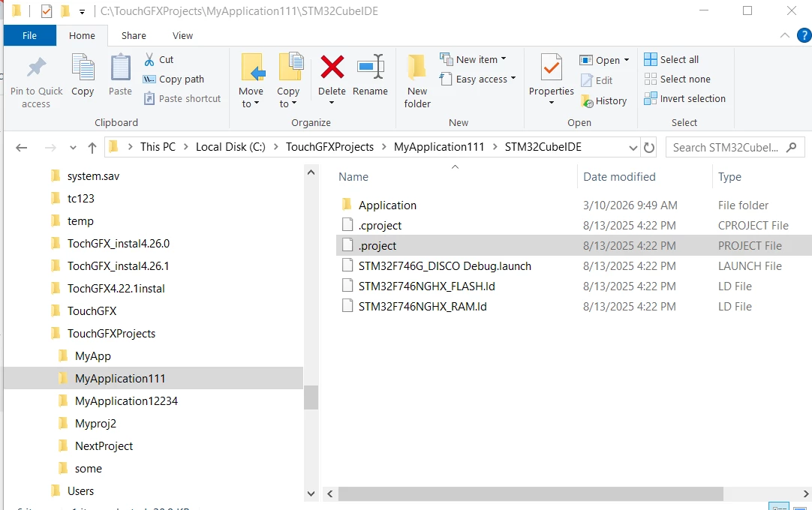The height and width of the screenshot is (510, 812).
Task: Go forward with the Forward arrow
Action: 50,148
